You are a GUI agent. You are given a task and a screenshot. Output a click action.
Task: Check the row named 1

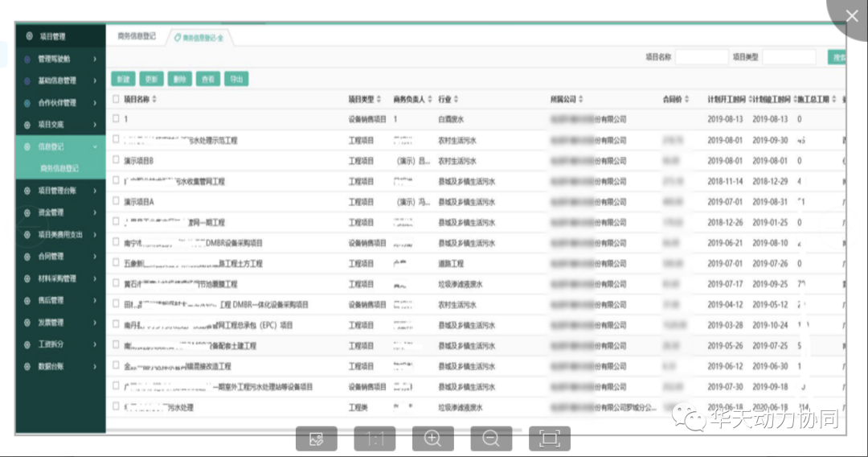(x=116, y=118)
